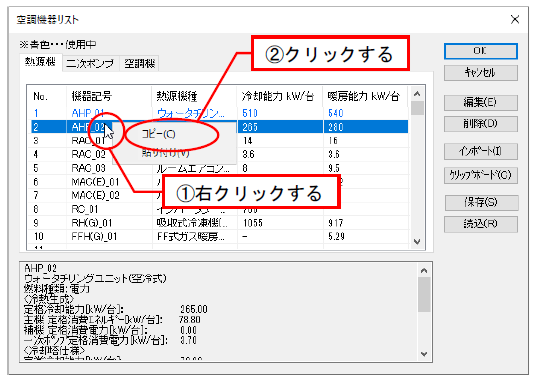
Task: Click row number 10 in No. column
Action: click(38, 236)
